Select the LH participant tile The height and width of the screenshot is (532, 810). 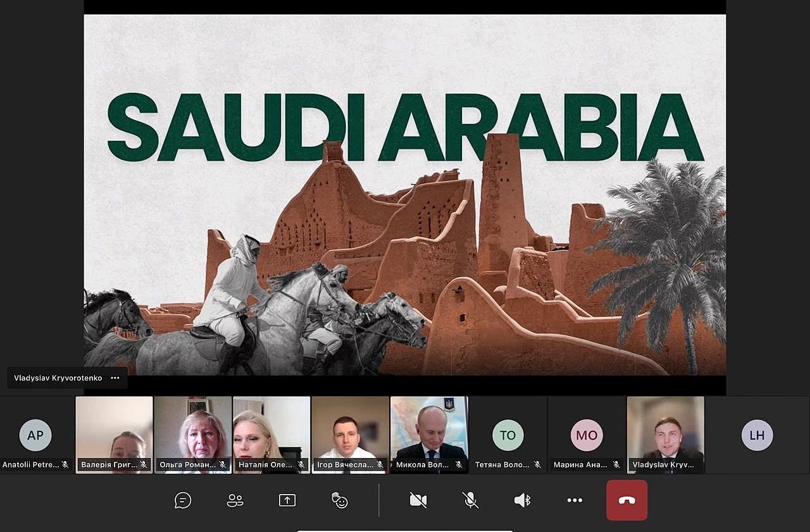757,435
